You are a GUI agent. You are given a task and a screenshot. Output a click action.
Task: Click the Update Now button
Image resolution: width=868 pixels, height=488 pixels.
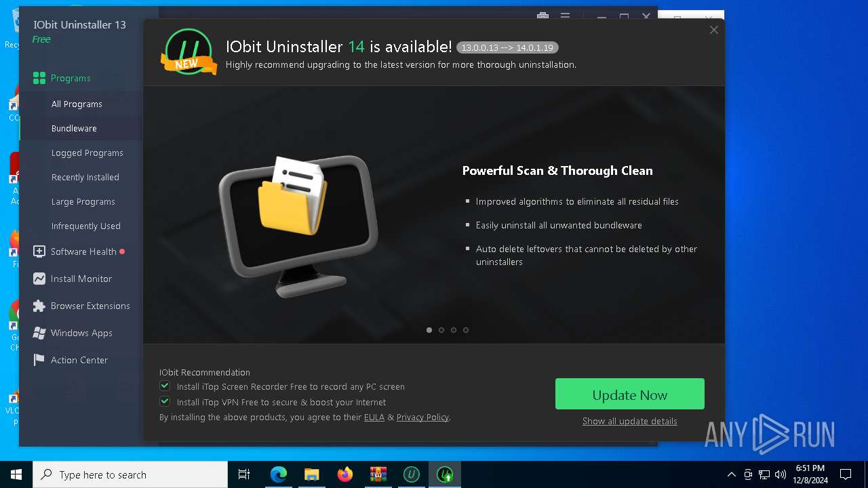630,394
